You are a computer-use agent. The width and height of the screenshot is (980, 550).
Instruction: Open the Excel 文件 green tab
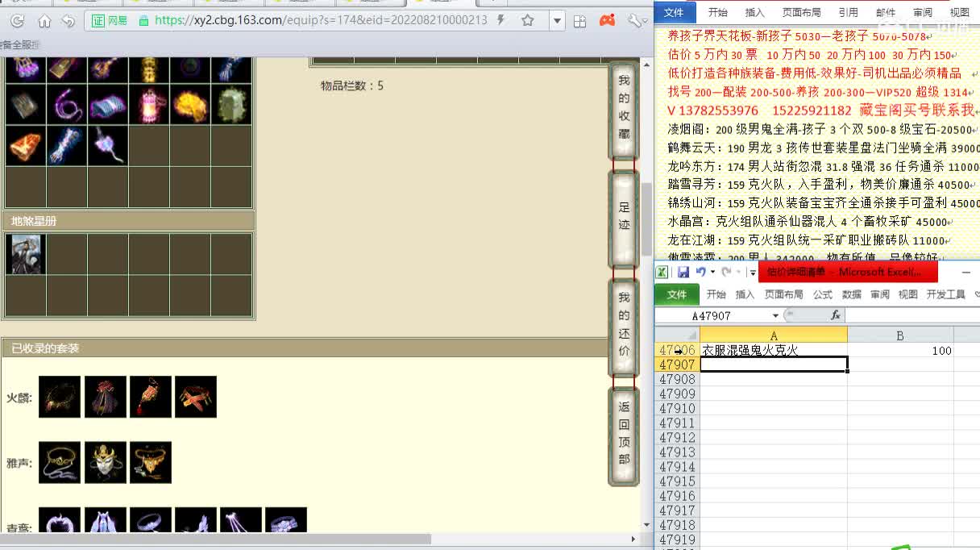tap(676, 294)
